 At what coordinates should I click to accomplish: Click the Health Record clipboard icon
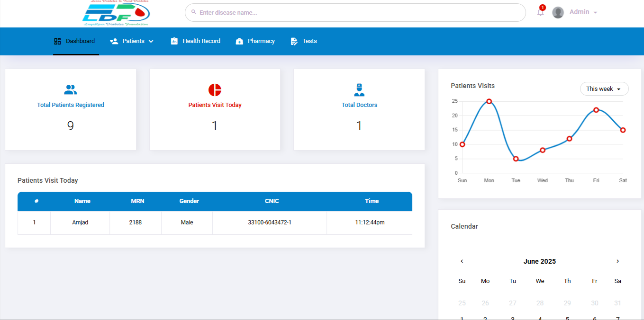coord(174,41)
